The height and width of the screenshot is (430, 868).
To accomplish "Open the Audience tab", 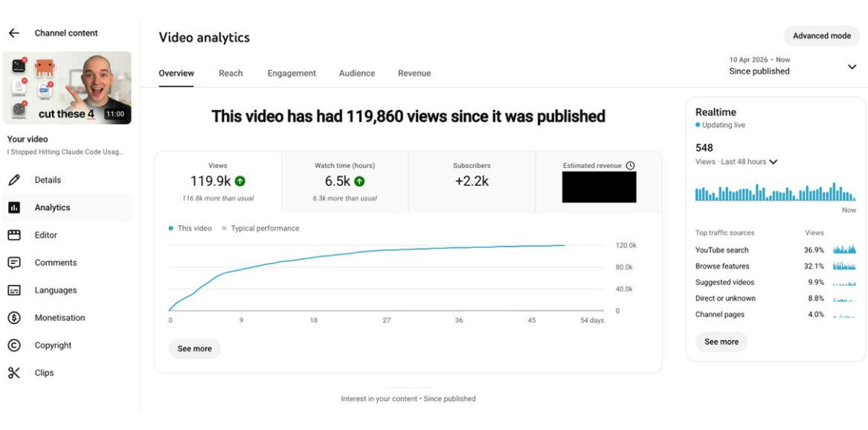I will pos(357,73).
